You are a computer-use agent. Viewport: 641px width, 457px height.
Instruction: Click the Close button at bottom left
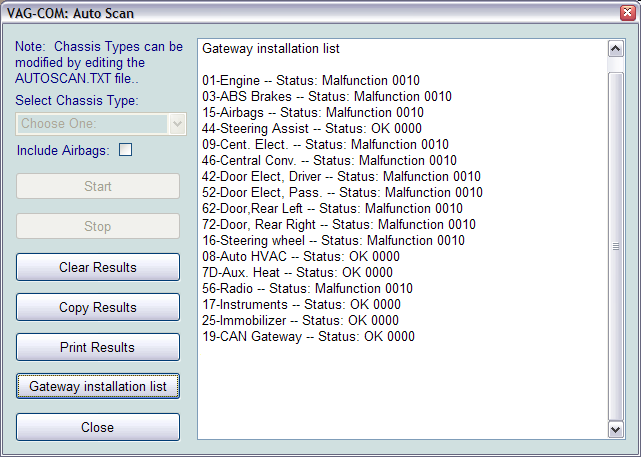(98, 427)
